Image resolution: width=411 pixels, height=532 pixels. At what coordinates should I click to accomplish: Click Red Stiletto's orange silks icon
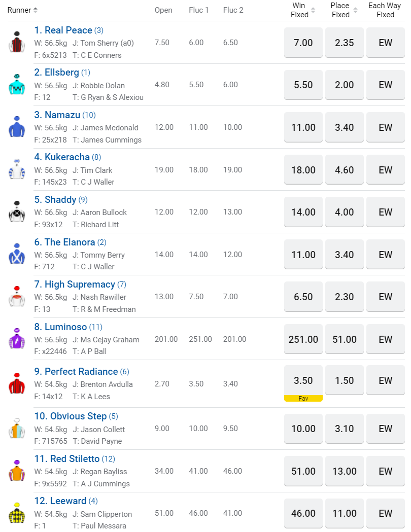[x=17, y=471]
